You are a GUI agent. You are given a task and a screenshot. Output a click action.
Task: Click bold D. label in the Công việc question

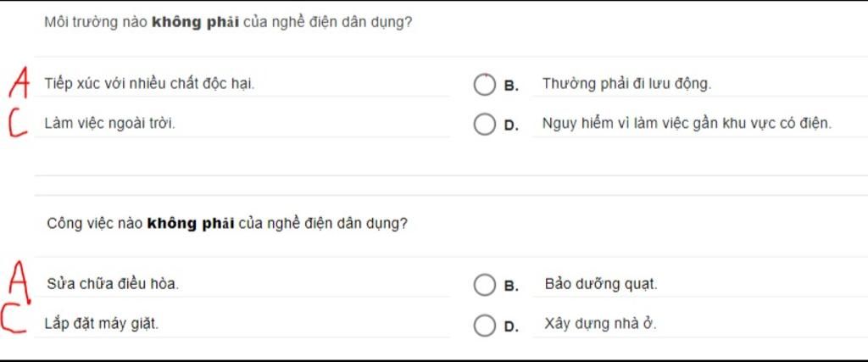(511, 326)
